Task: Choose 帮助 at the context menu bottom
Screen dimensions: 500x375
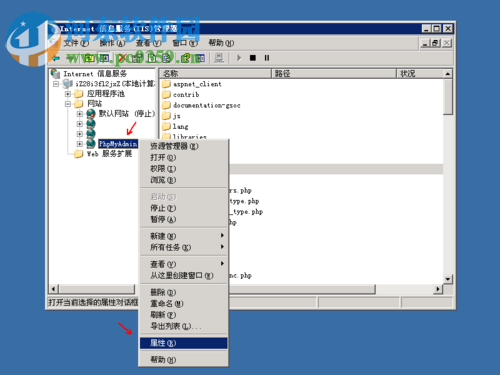Action: point(183,360)
